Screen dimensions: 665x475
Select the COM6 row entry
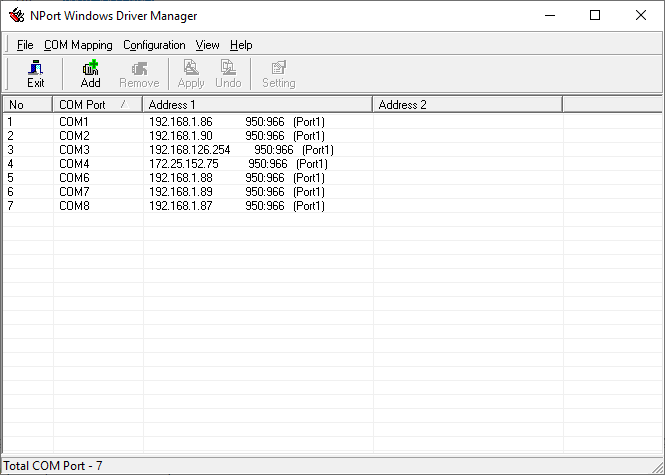(x=74, y=178)
